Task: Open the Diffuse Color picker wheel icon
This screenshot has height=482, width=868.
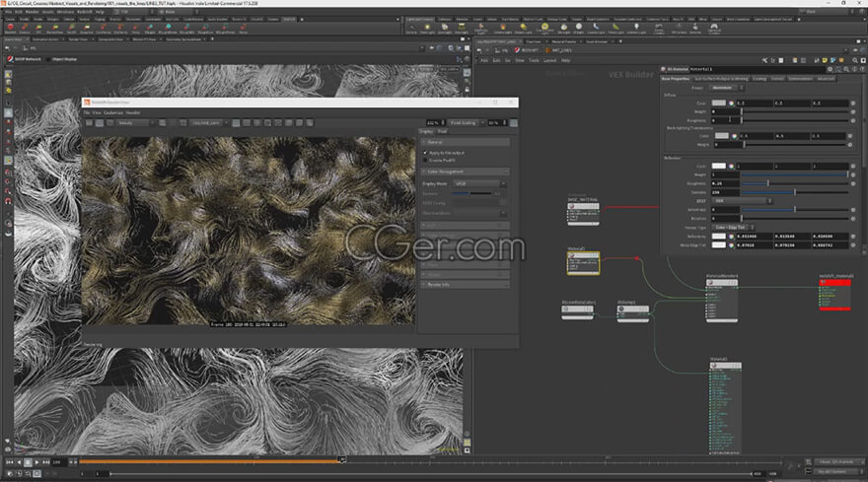Action: pos(731,103)
